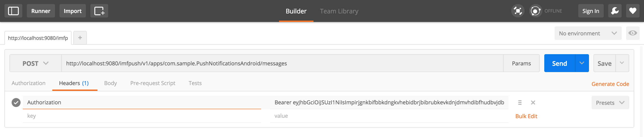
Task: Remove the Authorization header row
Action: (533, 103)
